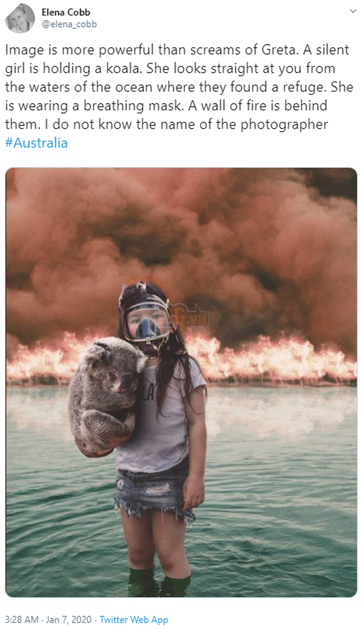
Task: Click the Elena Cobb display name
Action: click(x=66, y=12)
